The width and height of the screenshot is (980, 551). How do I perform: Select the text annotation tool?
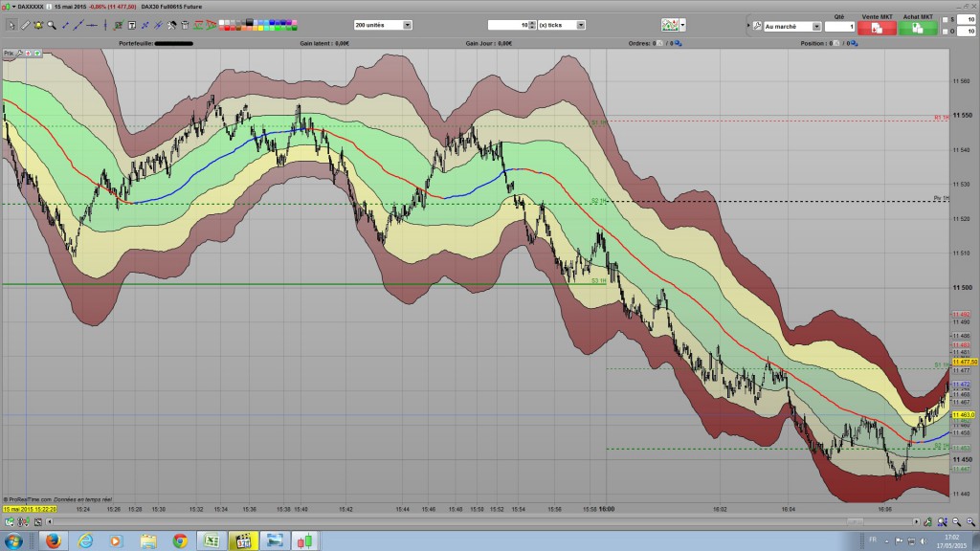click(132, 25)
